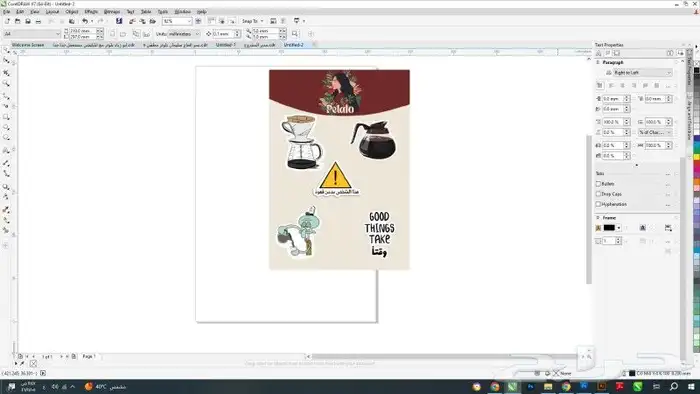Open the frame background color dropdown

point(619,228)
